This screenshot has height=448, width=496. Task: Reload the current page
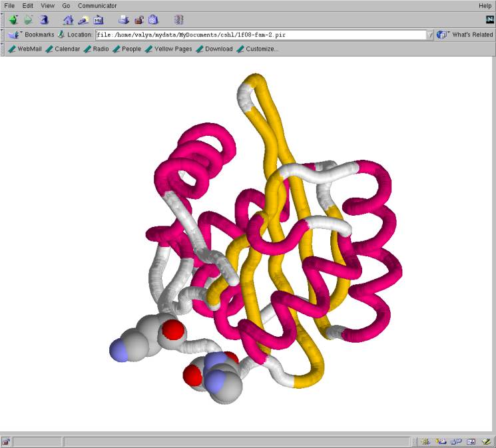click(x=43, y=20)
